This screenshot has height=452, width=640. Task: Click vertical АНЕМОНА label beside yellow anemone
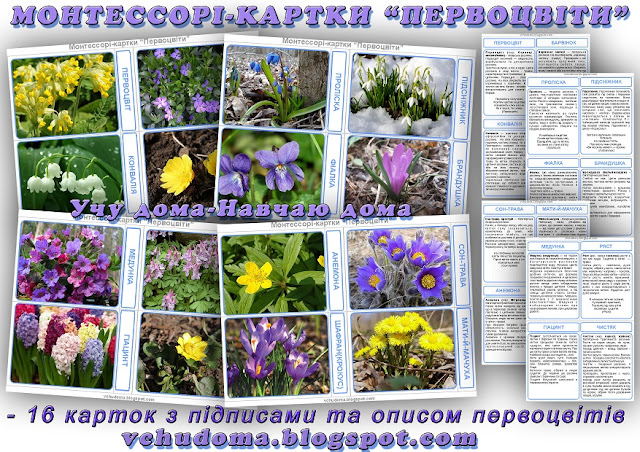[x=334, y=271]
